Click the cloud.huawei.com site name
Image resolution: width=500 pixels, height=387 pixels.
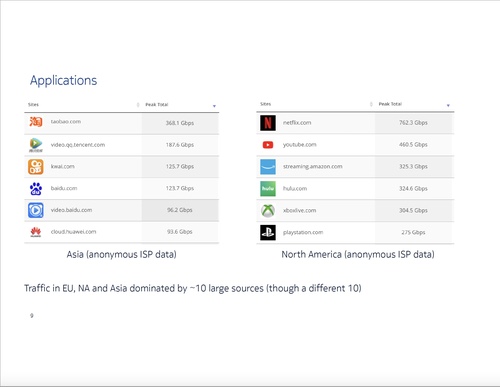73,232
